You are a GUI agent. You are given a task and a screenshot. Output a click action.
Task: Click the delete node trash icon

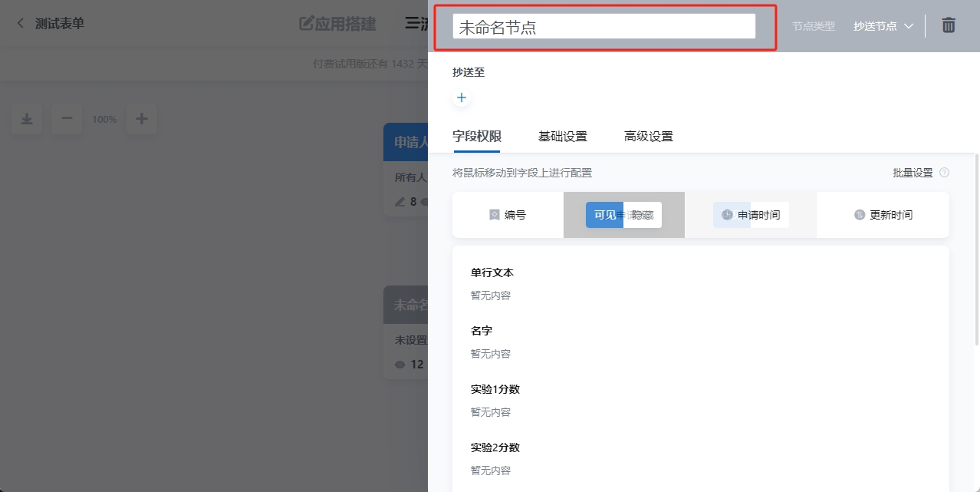(949, 25)
